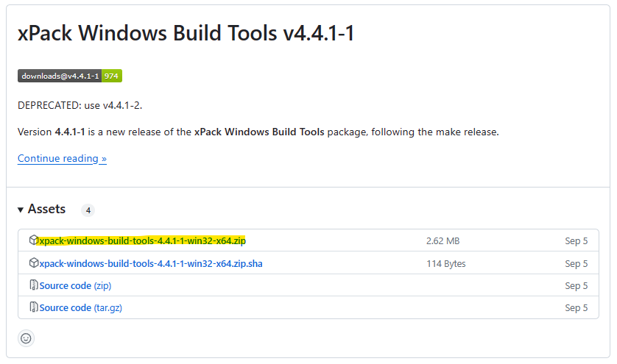This screenshot has height=364, width=617.
Task: Click the 114 Bytes file size text
Action: pos(446,264)
